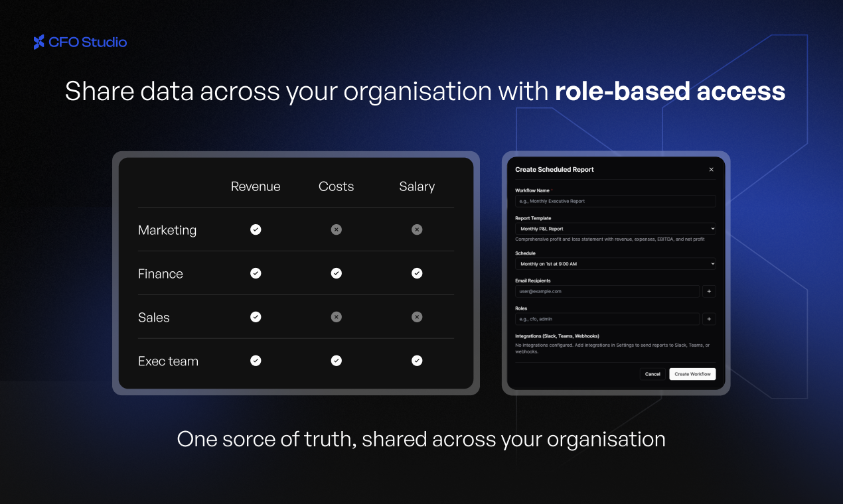Click the Revenue checkmark for Sales
This screenshot has width=843, height=504.
click(x=256, y=316)
